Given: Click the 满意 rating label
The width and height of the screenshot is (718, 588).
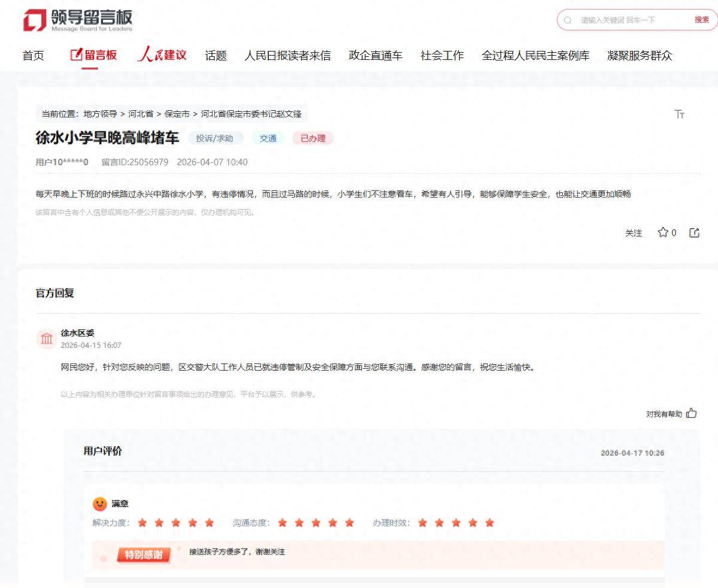Looking at the screenshot, I should click(x=120, y=504).
